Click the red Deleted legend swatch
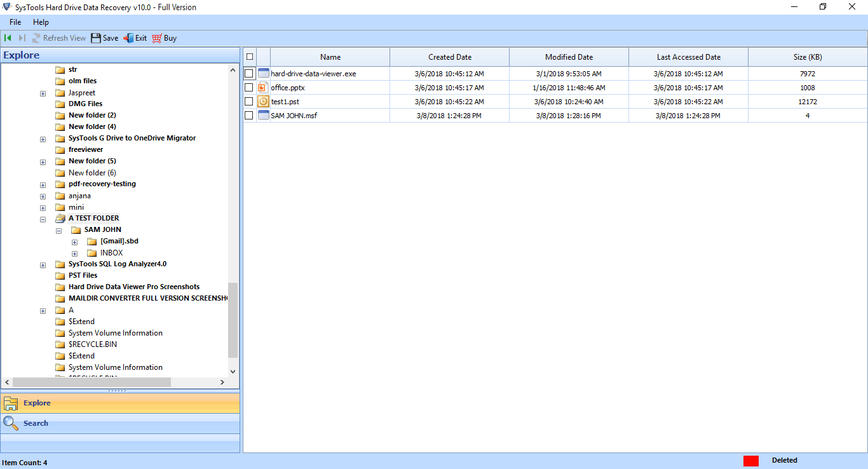The image size is (868, 469). coord(751,461)
